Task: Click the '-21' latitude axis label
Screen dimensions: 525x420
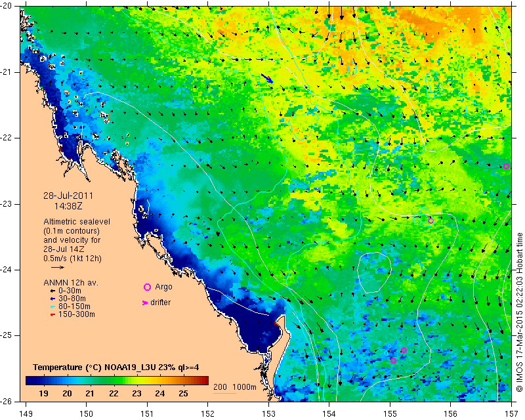Action: (6, 72)
